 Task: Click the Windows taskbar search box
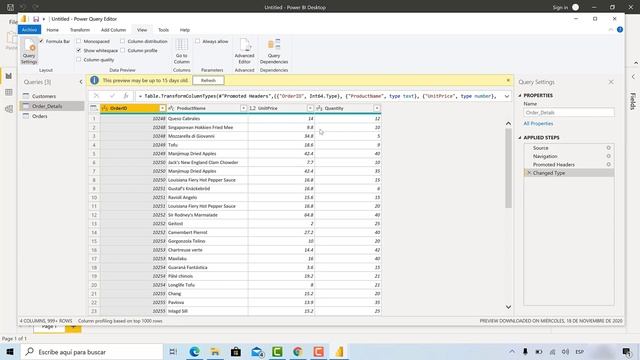click(92, 351)
